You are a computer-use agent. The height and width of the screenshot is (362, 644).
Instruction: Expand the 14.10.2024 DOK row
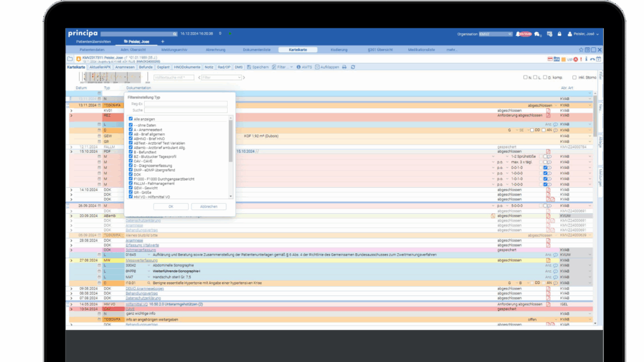(x=71, y=189)
